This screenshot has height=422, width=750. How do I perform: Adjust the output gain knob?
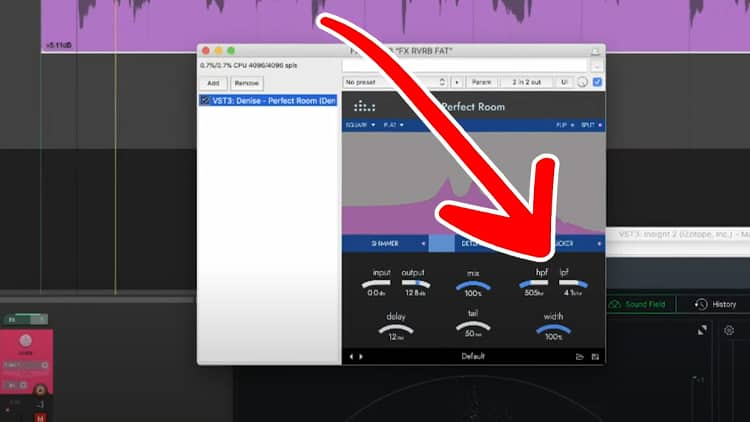[x=415, y=284]
